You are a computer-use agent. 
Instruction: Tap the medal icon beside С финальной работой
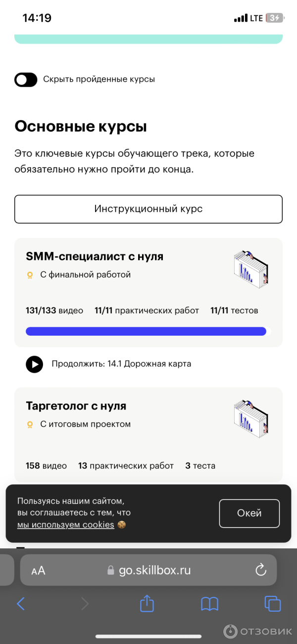click(30, 275)
